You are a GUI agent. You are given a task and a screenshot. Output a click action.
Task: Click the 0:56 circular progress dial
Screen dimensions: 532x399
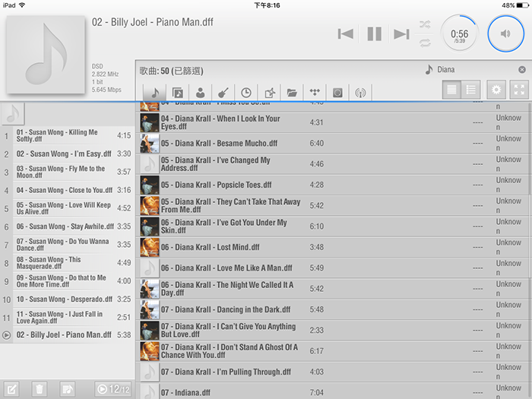click(x=459, y=33)
